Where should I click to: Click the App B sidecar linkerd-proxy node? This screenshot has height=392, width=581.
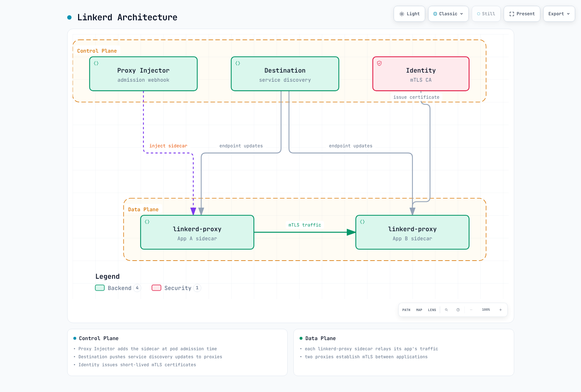point(413,232)
